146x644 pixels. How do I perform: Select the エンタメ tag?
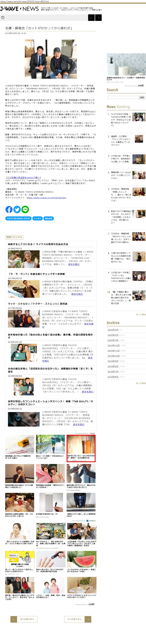[37, 218]
